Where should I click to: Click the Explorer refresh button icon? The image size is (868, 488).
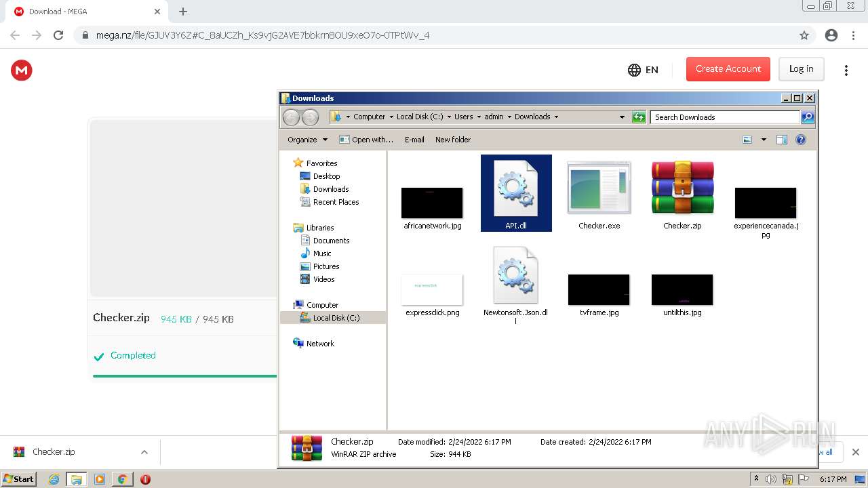pyautogui.click(x=639, y=117)
